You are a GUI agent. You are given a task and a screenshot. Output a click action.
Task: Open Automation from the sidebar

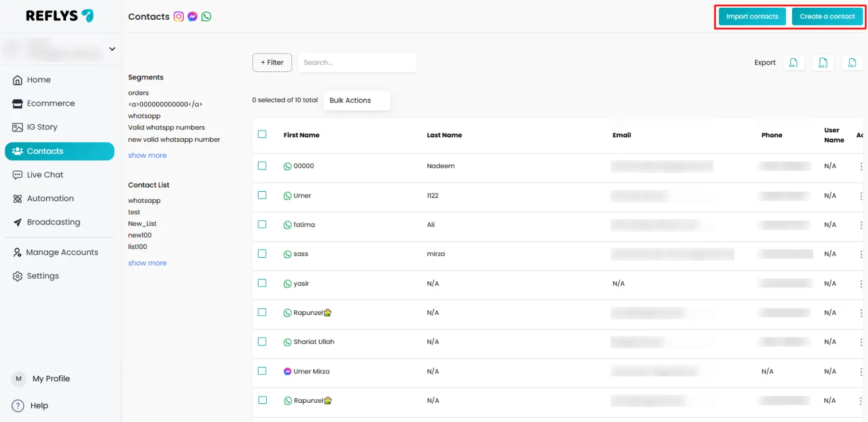pos(50,198)
